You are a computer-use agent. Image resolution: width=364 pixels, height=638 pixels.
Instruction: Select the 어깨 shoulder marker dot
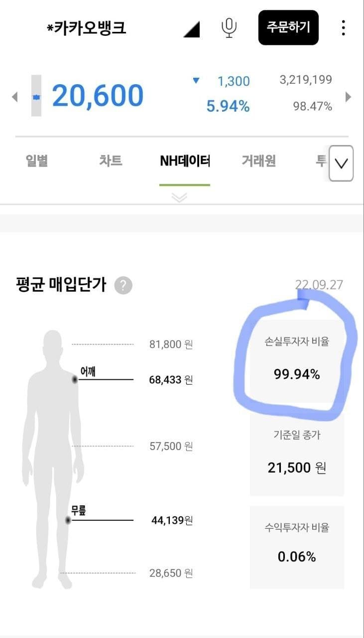[x=75, y=380]
